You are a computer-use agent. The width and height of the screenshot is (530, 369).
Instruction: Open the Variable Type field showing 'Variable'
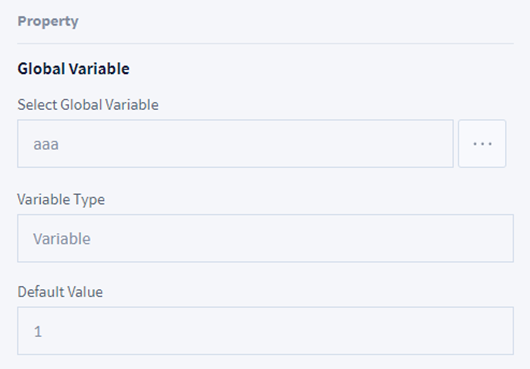pos(265,238)
